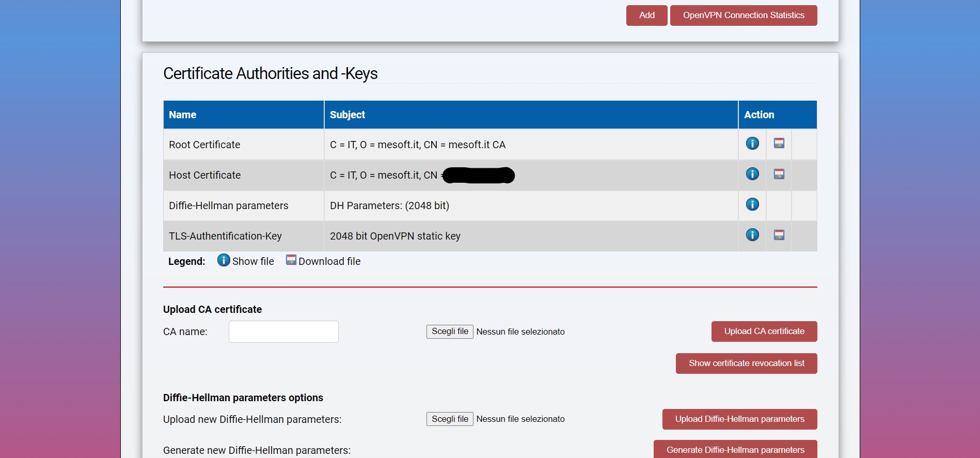The width and height of the screenshot is (980, 458).
Task: Click Upload Diffie-Hellman parameters button
Action: (x=740, y=419)
